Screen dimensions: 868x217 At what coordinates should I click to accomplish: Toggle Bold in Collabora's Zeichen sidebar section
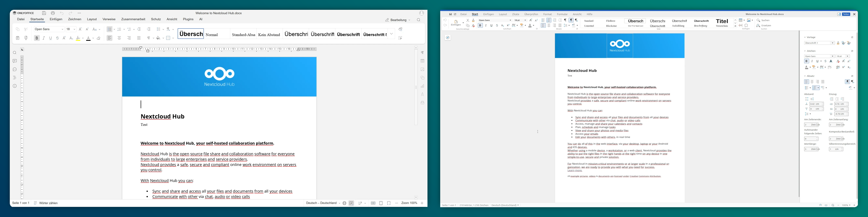tap(807, 61)
